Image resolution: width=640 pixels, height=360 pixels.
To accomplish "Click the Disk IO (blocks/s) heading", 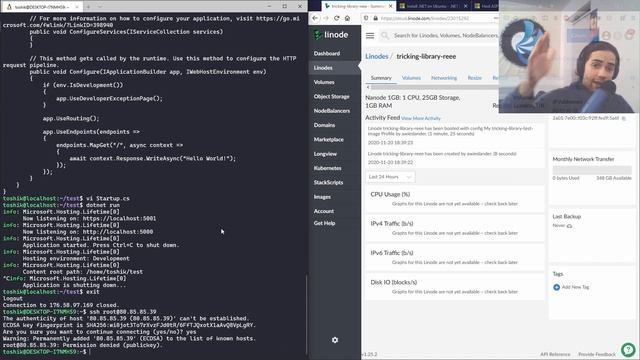I will coord(393,282).
